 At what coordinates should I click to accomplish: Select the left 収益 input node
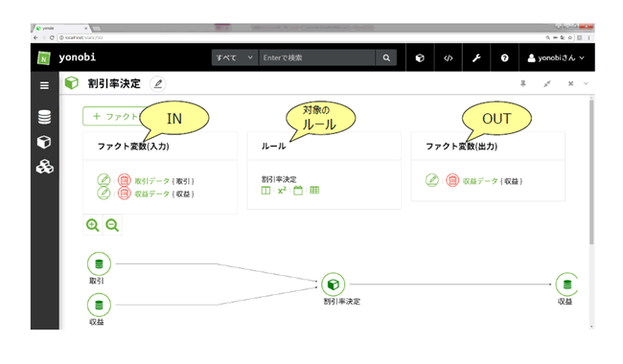click(99, 306)
